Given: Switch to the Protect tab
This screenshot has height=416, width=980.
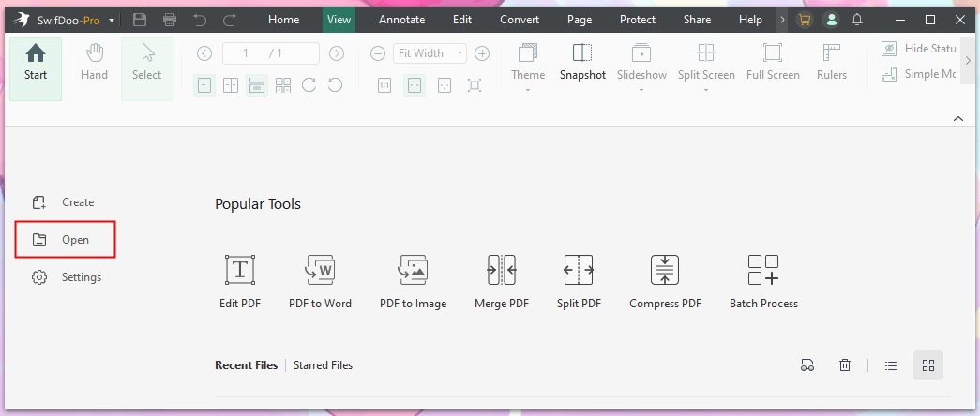Looking at the screenshot, I should point(638,20).
